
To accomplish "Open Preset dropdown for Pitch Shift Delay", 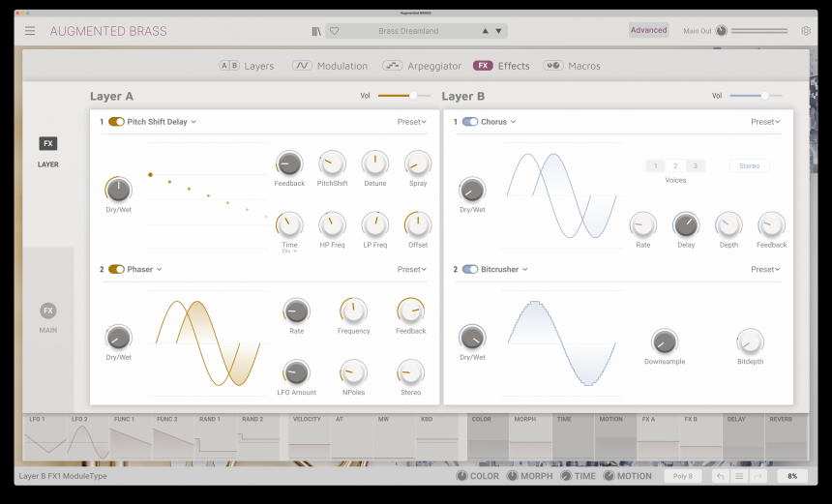I will 412,122.
